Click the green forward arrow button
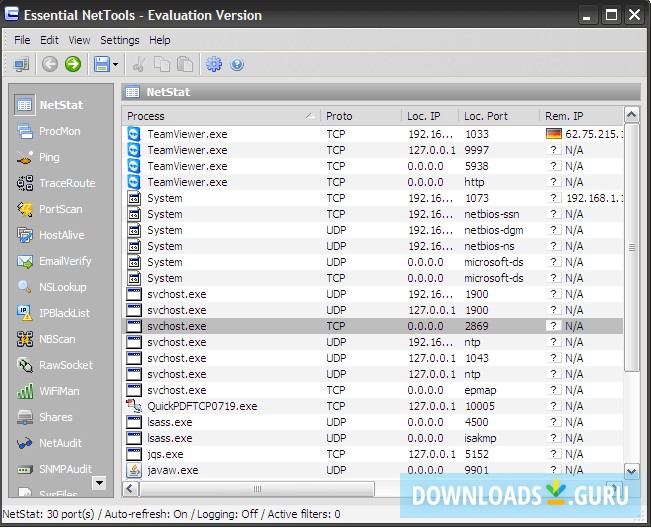651x528 pixels. point(73,64)
